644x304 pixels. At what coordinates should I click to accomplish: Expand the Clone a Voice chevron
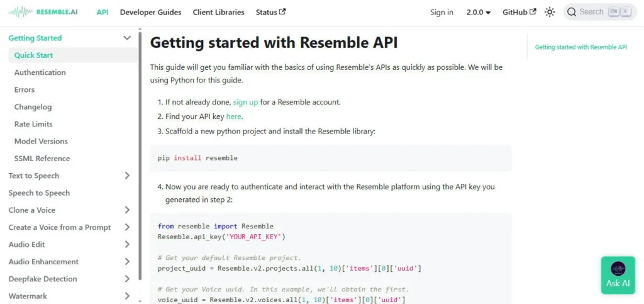127,210
